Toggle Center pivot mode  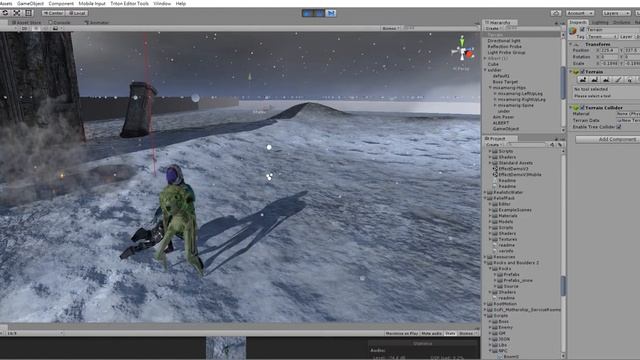53,13
